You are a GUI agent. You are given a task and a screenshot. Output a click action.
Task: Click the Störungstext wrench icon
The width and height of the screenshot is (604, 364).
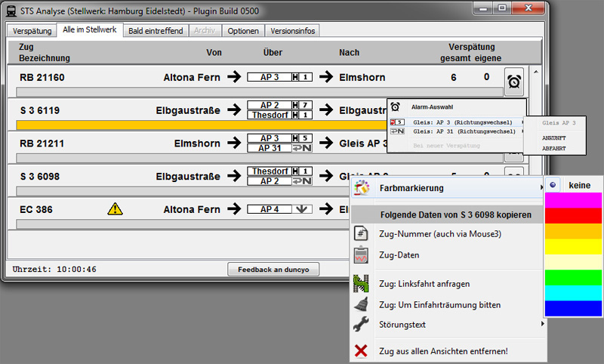click(x=362, y=325)
